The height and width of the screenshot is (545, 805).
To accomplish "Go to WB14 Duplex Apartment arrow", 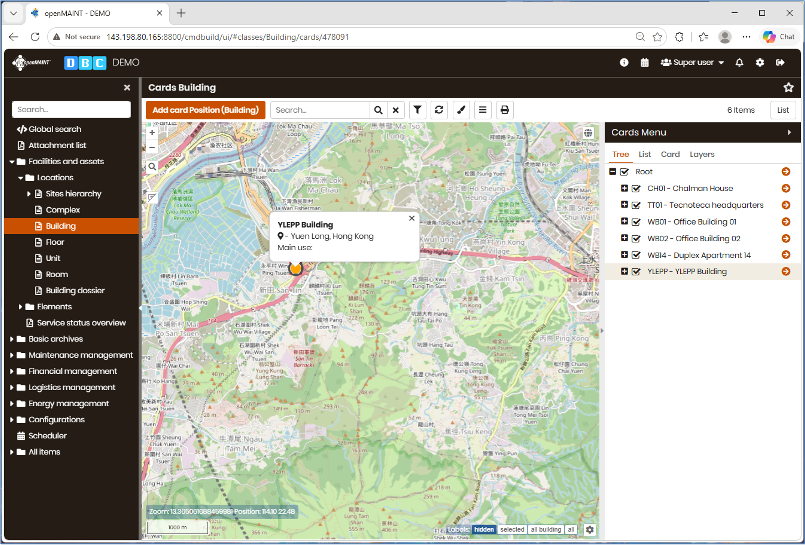I will tap(785, 255).
